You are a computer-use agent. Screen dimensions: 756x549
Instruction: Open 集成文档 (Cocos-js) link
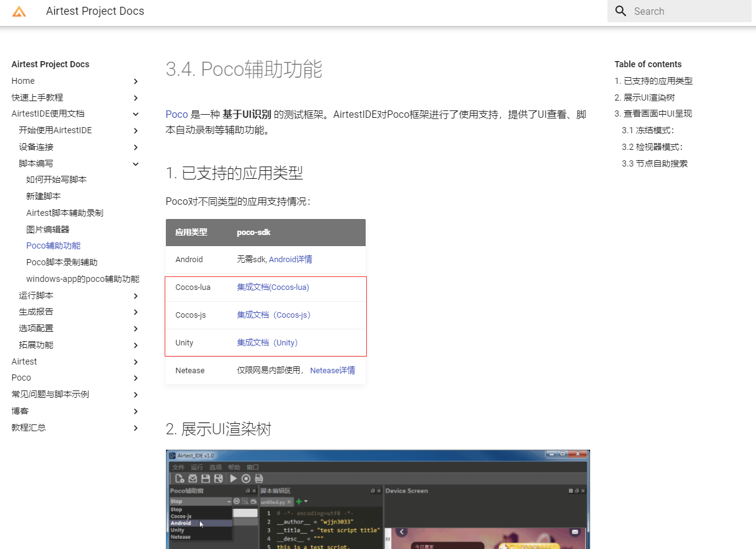(274, 315)
